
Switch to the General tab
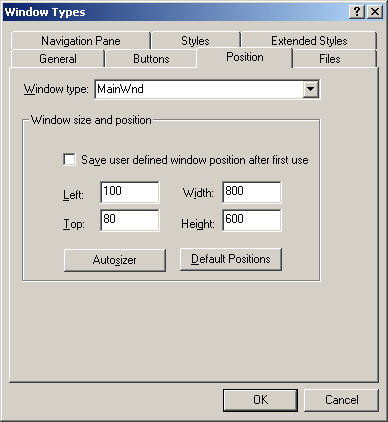point(58,59)
